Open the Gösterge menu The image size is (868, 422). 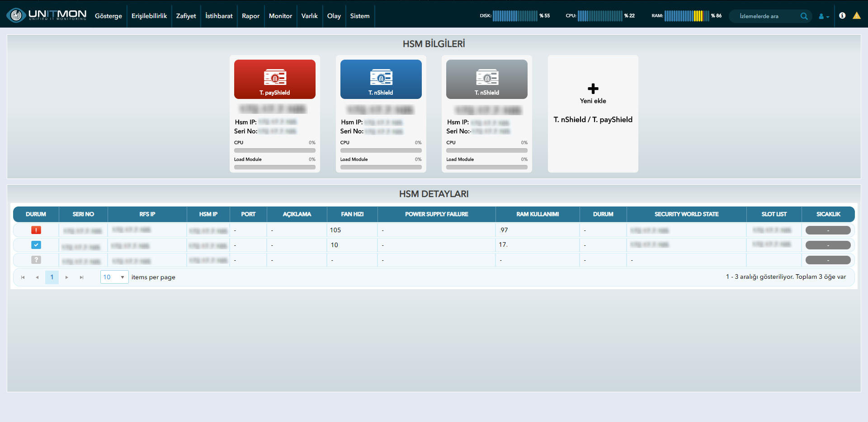coord(108,16)
